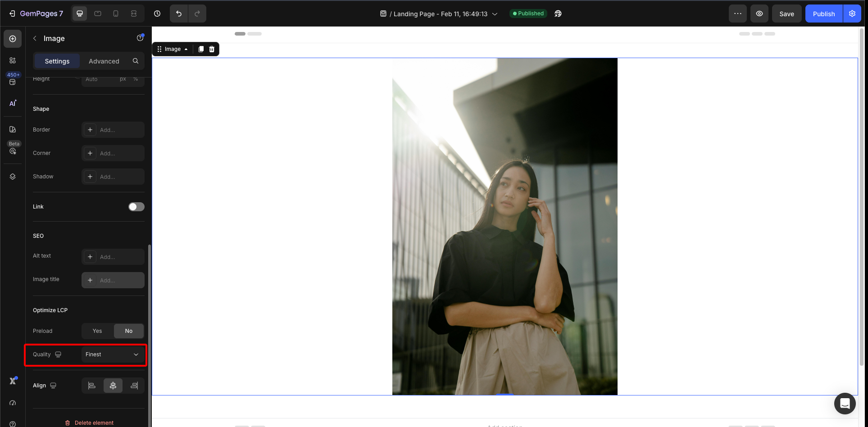Click Delete element at panel bottom
The height and width of the screenshot is (427, 868).
point(89,422)
